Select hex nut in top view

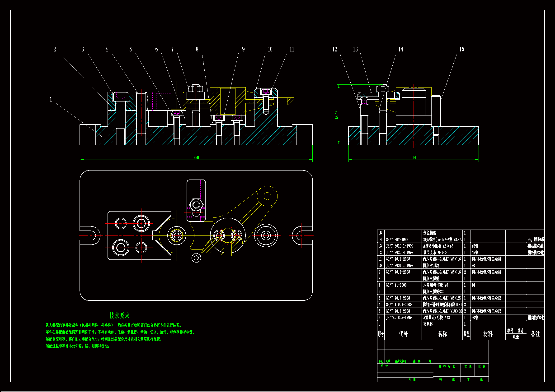(x=196, y=205)
